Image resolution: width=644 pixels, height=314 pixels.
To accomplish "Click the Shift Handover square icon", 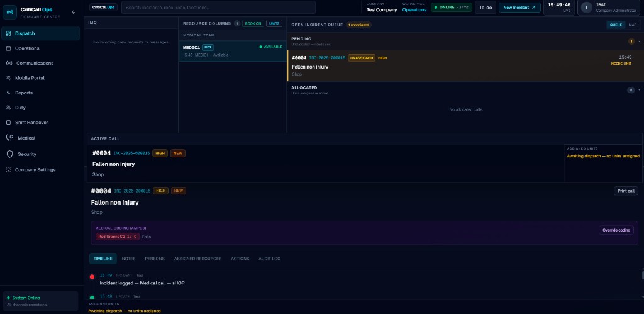I will point(8,123).
